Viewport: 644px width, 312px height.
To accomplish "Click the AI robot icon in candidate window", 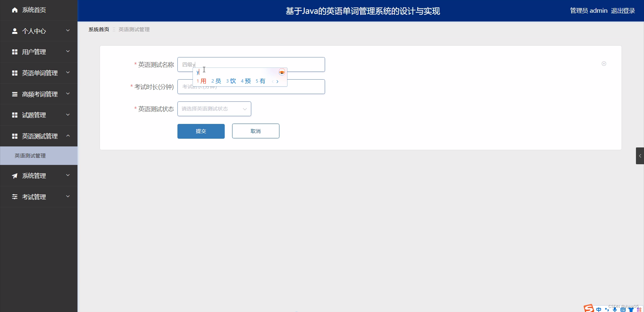I will 282,72.
